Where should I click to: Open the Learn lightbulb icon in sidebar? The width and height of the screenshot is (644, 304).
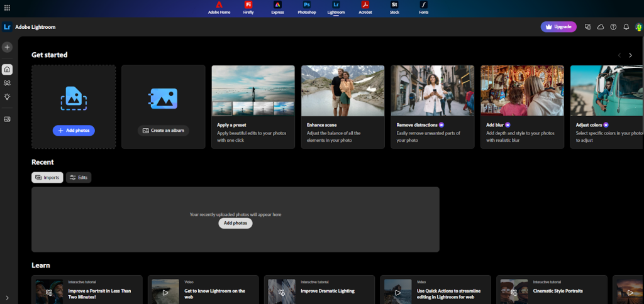(7, 97)
